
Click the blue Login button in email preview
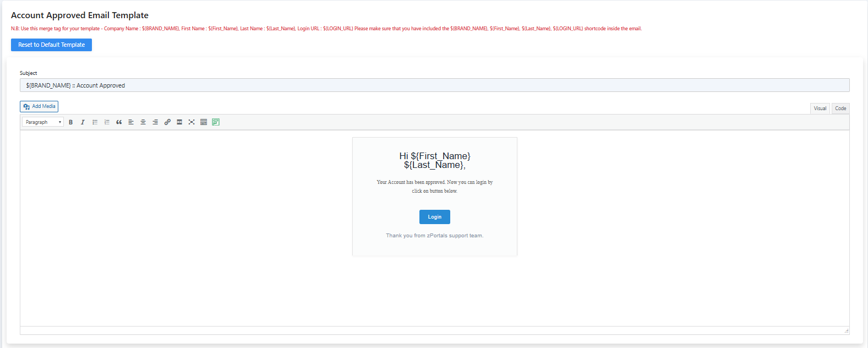pos(434,217)
